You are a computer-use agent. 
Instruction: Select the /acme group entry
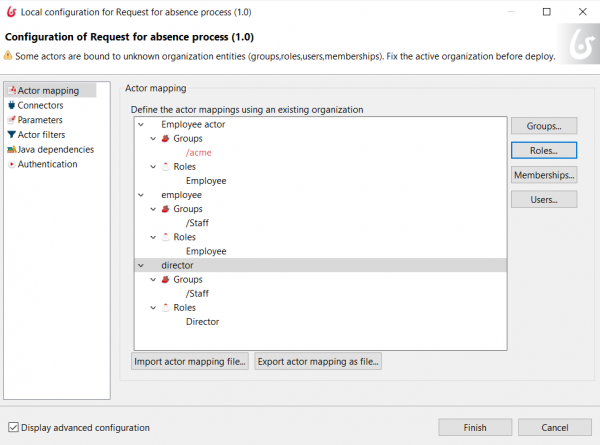pos(199,153)
